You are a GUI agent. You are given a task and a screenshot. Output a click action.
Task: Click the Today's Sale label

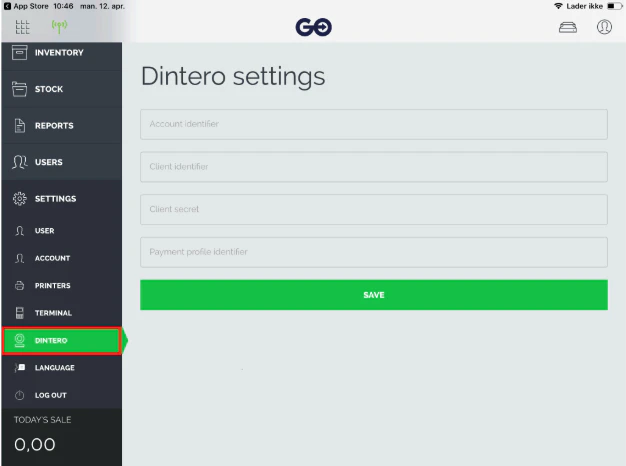43,420
